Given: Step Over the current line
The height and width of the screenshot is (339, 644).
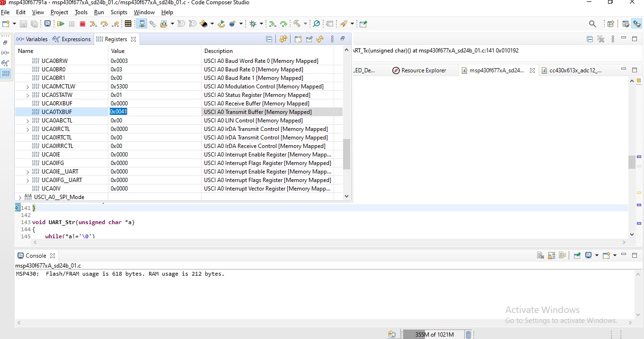Looking at the screenshot, I should [105, 24].
